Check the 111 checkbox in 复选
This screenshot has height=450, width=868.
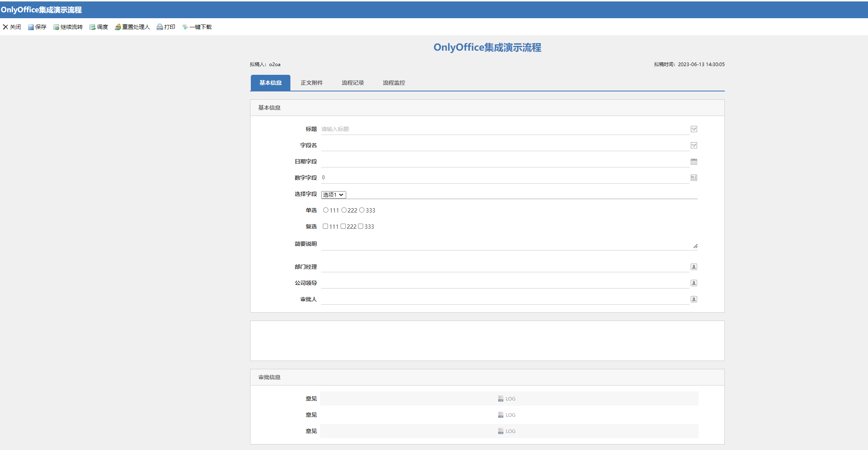click(325, 226)
